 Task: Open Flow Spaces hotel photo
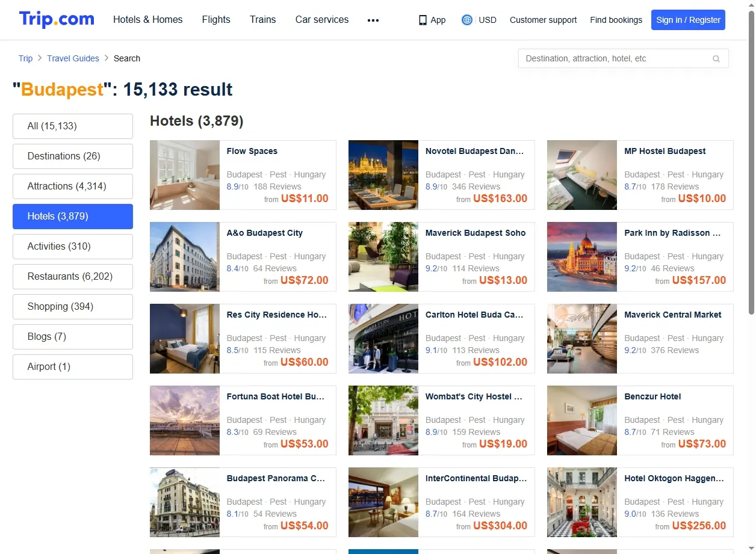click(185, 175)
